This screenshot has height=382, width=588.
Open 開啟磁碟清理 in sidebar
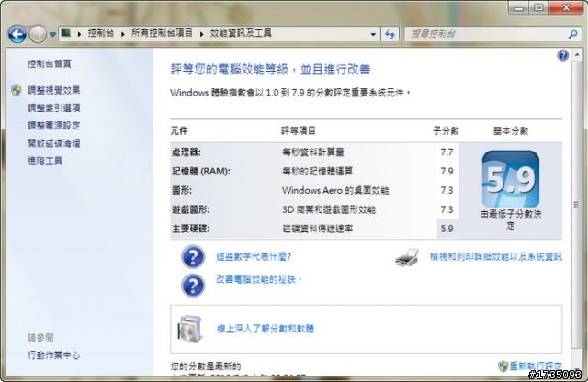click(53, 143)
